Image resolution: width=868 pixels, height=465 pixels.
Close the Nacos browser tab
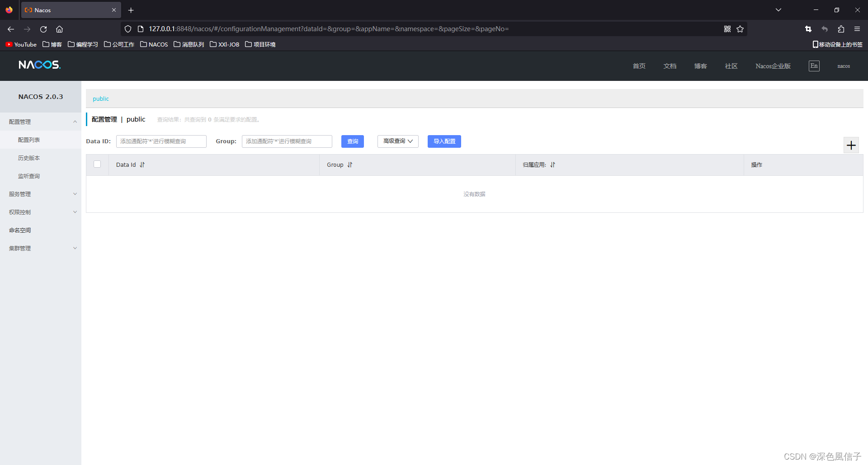(x=114, y=10)
